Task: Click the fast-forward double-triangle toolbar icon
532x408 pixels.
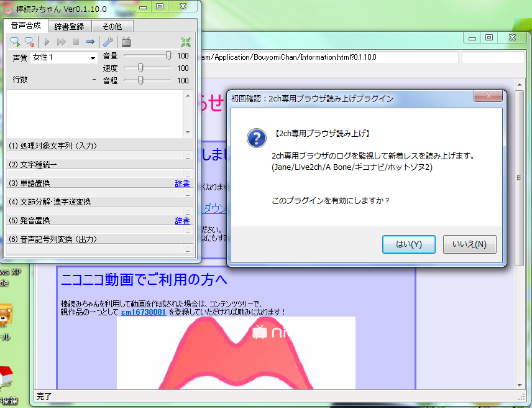Action: coord(62,42)
